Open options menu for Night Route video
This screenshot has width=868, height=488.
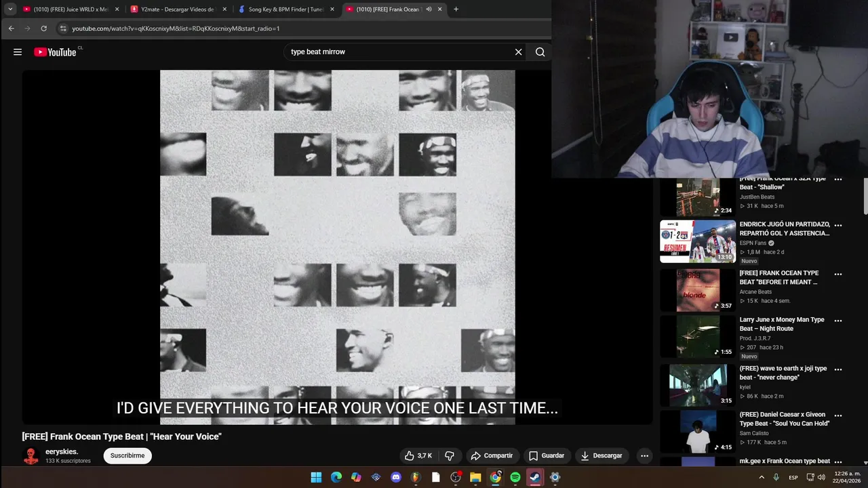click(x=837, y=321)
